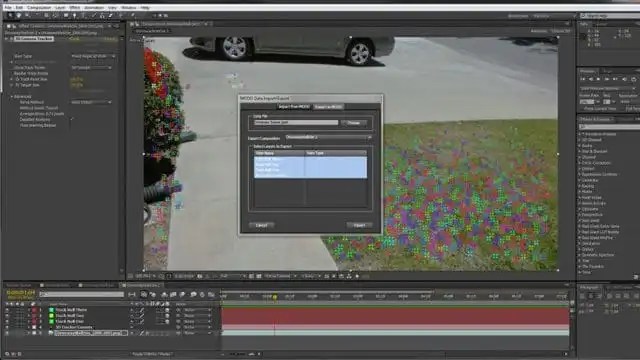This screenshot has height=360, width=640.
Task: Switch to Import from MODO tab
Action: pos(294,107)
